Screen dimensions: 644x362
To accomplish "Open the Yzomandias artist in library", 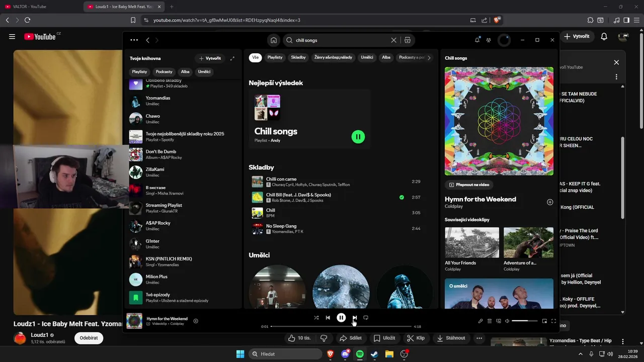I will pos(184,101).
